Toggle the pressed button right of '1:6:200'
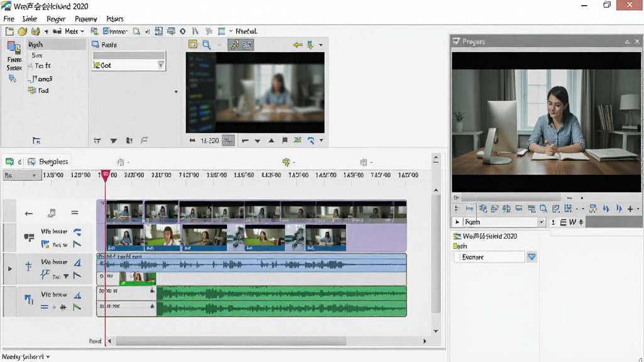Image resolution: width=644 pixels, height=362 pixels. pyautogui.click(x=228, y=141)
